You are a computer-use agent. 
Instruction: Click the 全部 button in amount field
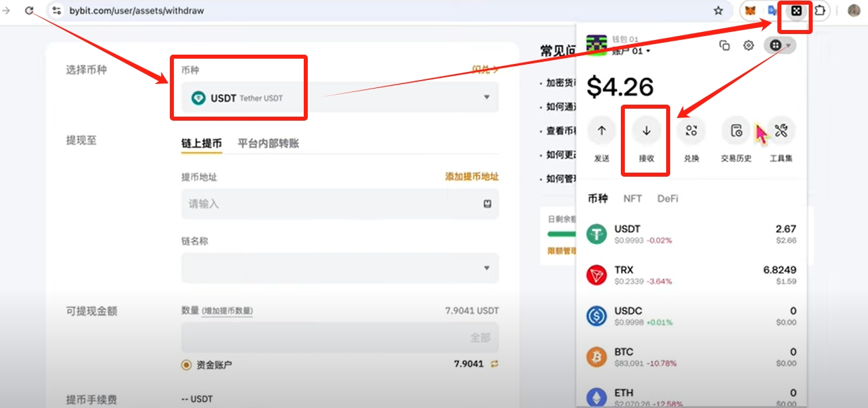tap(480, 338)
